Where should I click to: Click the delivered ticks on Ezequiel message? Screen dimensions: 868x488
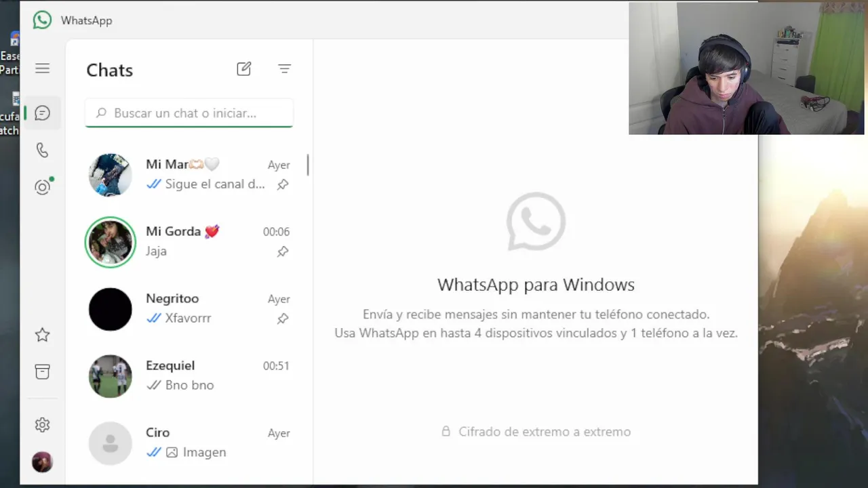pyautogui.click(x=154, y=386)
